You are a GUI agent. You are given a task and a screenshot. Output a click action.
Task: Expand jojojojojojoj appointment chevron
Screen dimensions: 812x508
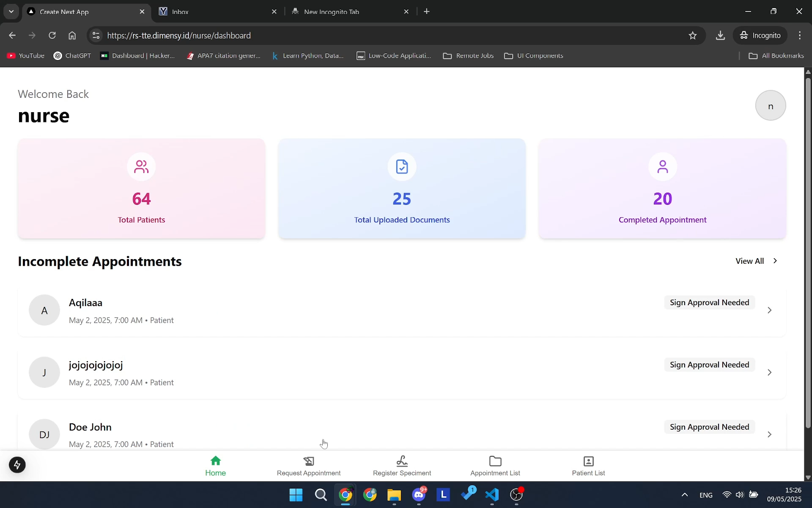(769, 372)
